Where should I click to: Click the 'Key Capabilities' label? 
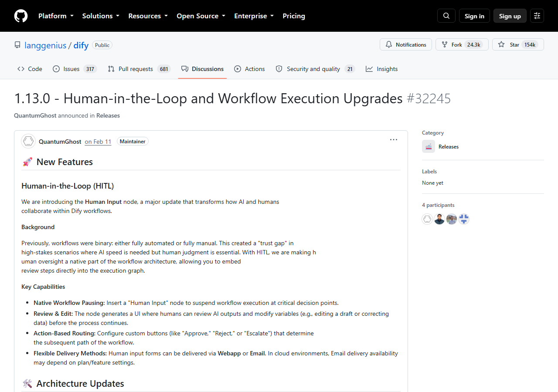pos(43,287)
